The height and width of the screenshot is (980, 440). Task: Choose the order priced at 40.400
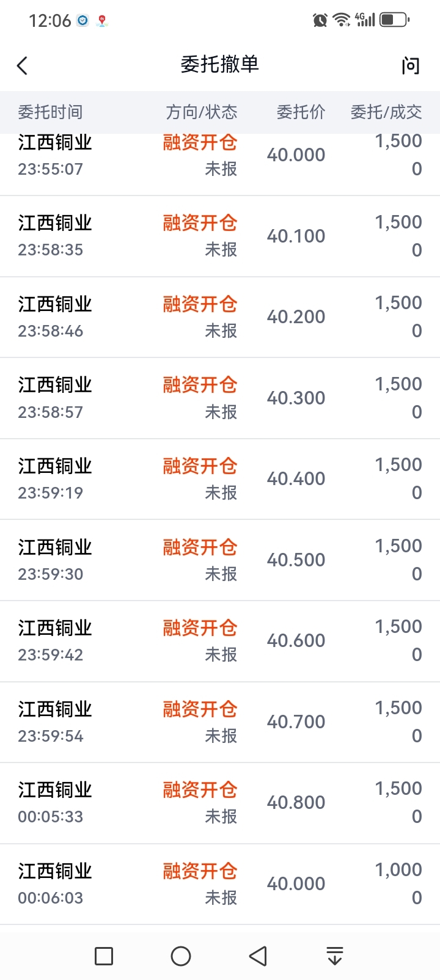click(220, 479)
